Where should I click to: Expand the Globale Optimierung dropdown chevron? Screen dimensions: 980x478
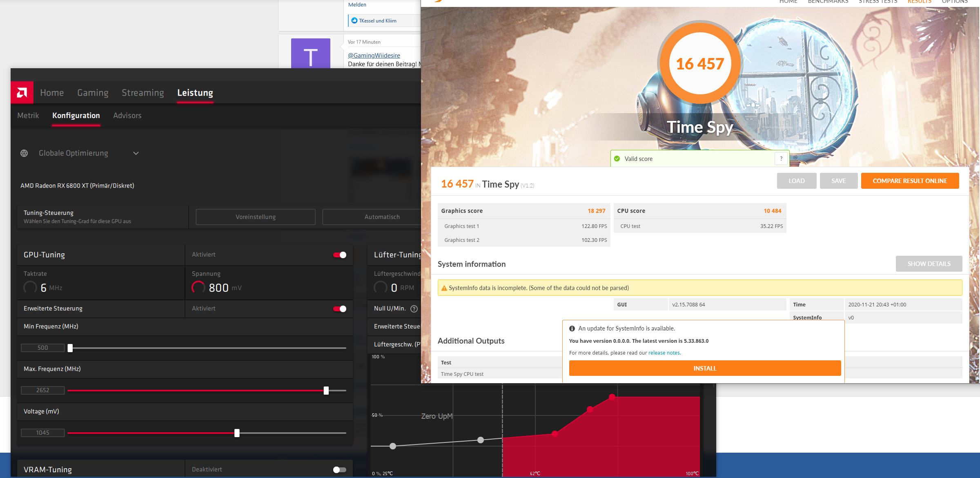click(136, 153)
